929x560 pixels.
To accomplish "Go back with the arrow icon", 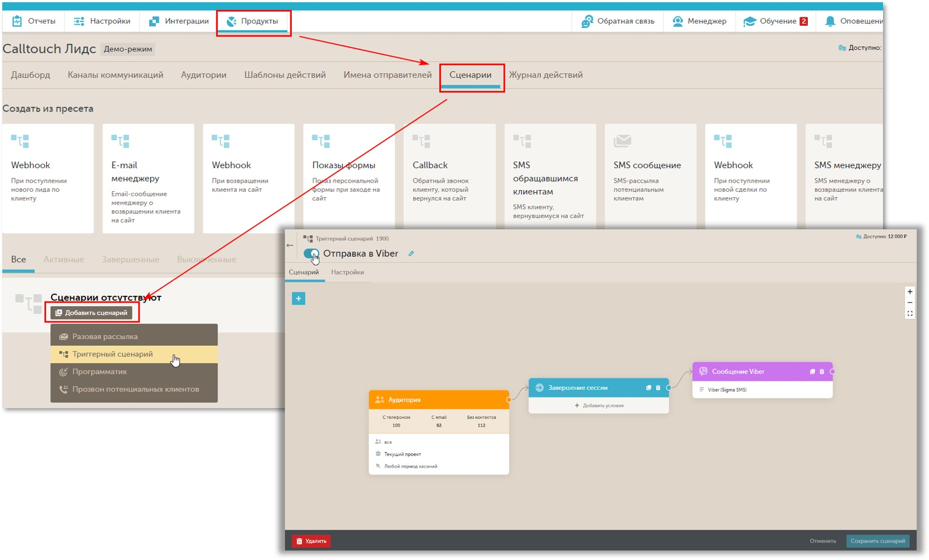I will 290,245.
